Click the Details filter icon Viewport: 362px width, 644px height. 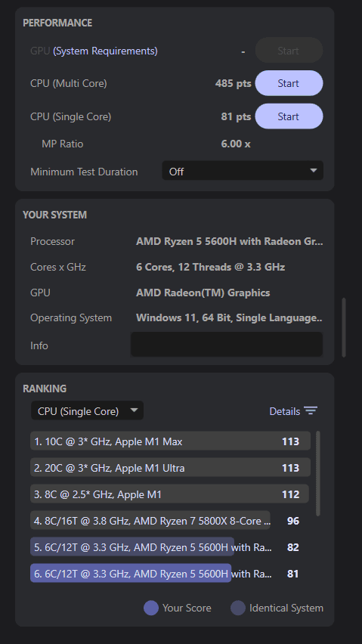(311, 410)
